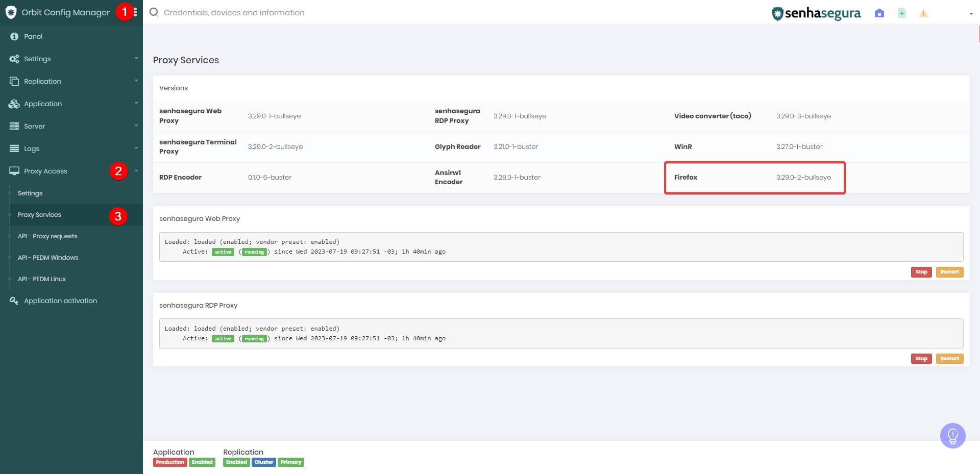Expand the Logs menu arrow
This screenshot has height=474, width=980.
point(136,148)
